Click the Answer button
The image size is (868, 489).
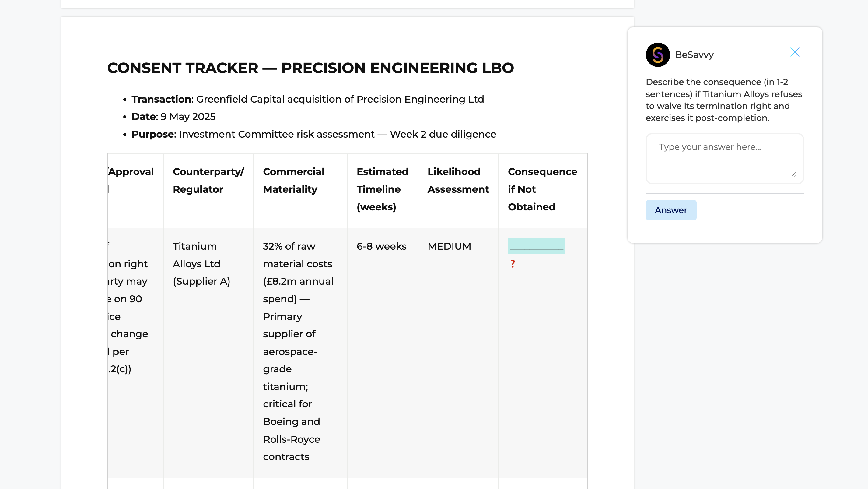[x=670, y=210]
